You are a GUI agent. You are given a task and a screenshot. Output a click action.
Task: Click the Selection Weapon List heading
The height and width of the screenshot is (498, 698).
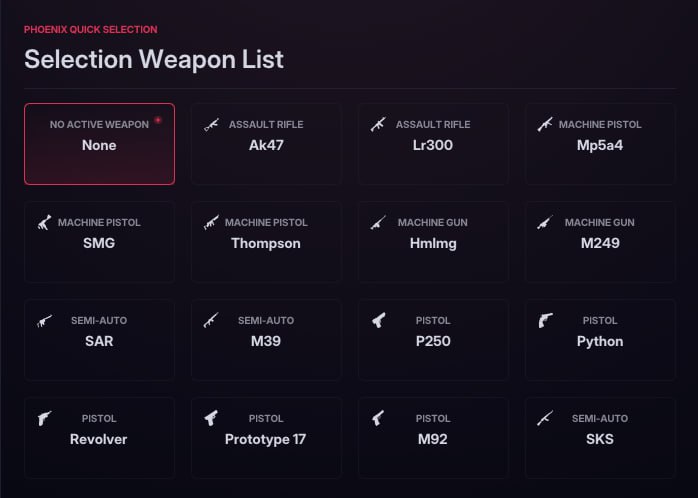154,59
